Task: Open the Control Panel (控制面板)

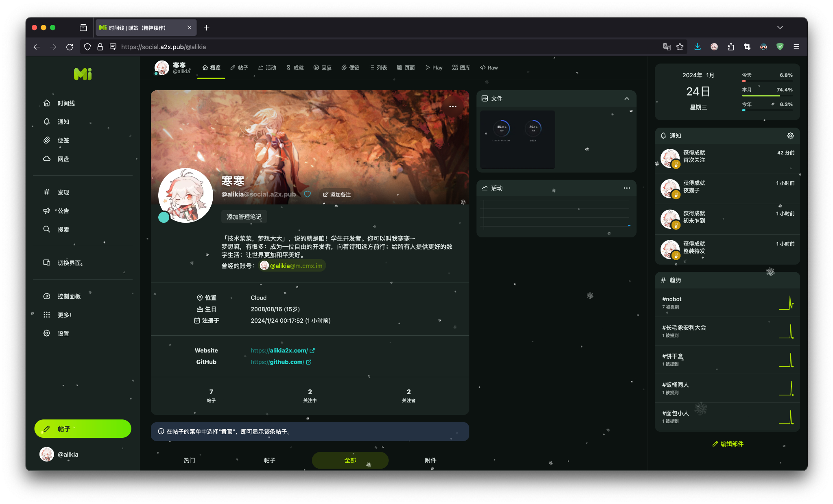Action: pyautogui.click(x=69, y=296)
